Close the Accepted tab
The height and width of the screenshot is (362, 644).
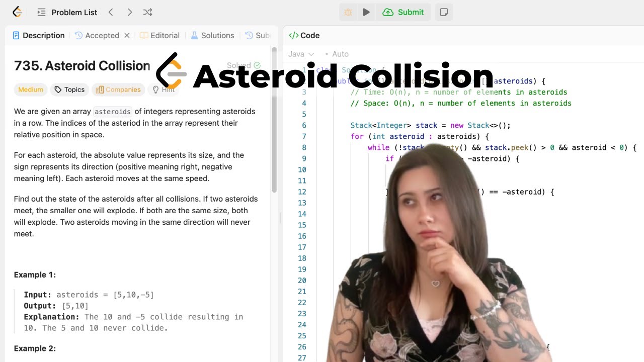click(127, 35)
